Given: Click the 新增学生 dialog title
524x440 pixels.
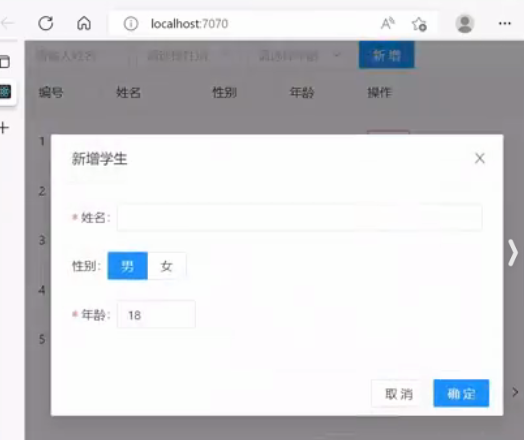Looking at the screenshot, I should click(100, 158).
